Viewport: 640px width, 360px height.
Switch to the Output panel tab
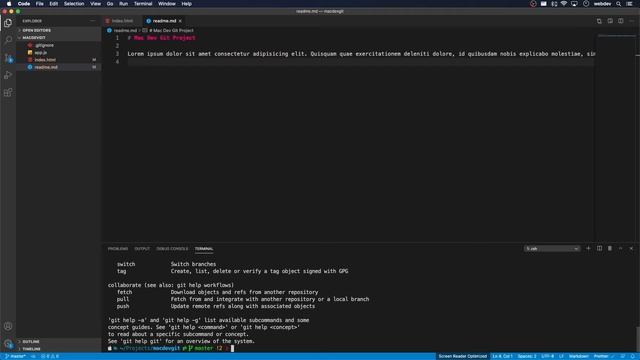142,249
